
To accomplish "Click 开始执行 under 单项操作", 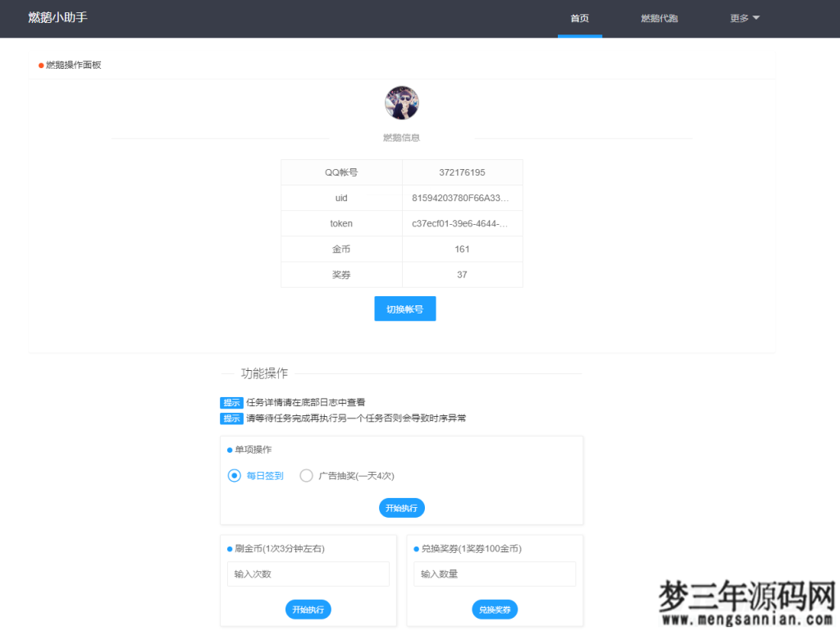I will click(x=401, y=507).
